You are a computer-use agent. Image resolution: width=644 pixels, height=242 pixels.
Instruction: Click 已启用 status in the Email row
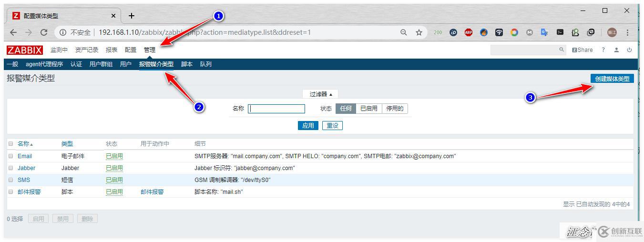click(x=114, y=156)
